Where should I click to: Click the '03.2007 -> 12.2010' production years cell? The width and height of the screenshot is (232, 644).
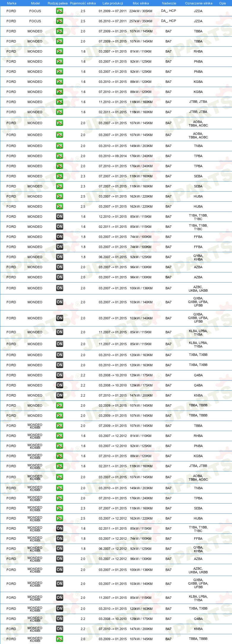[113, 446]
